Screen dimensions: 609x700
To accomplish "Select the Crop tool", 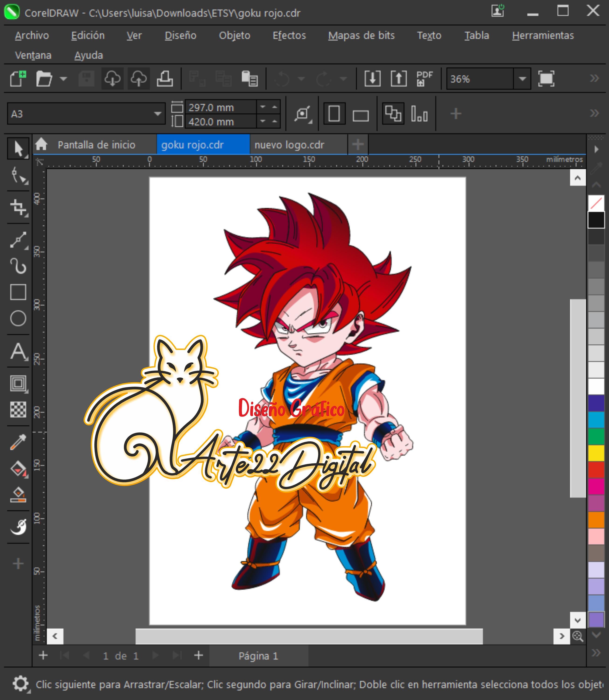I will point(18,207).
